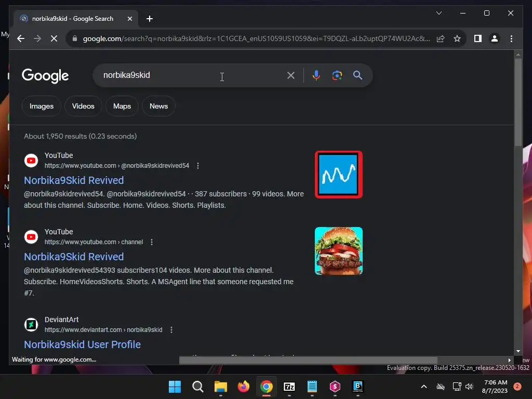
Task: Bookmark this page with the star icon
Action: 457,38
